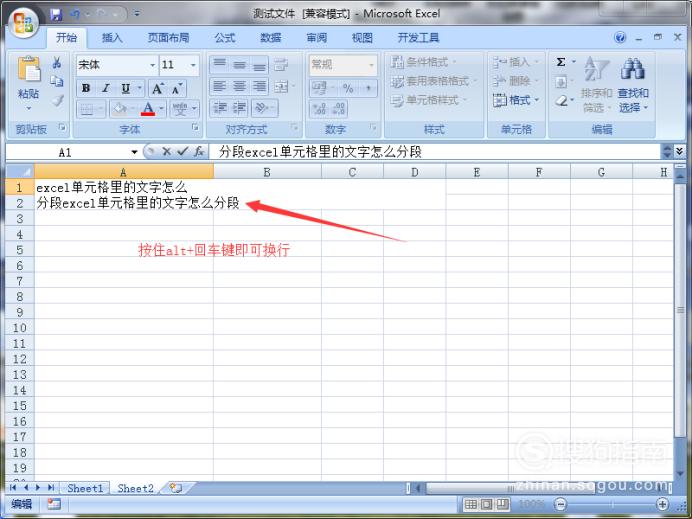Screen dimensions: 692x519
Task: Align text to top of cell
Action: pos(219,65)
